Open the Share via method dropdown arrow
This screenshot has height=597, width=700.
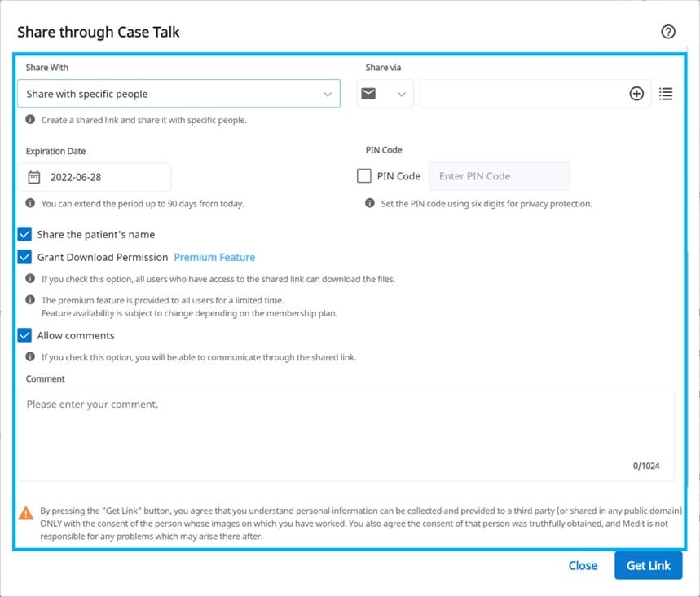[x=402, y=95]
